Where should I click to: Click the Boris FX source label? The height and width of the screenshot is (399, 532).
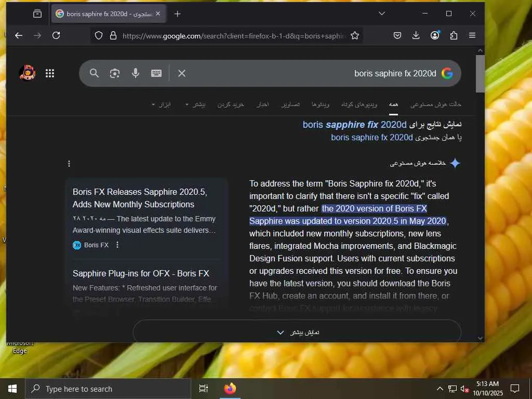(x=96, y=245)
